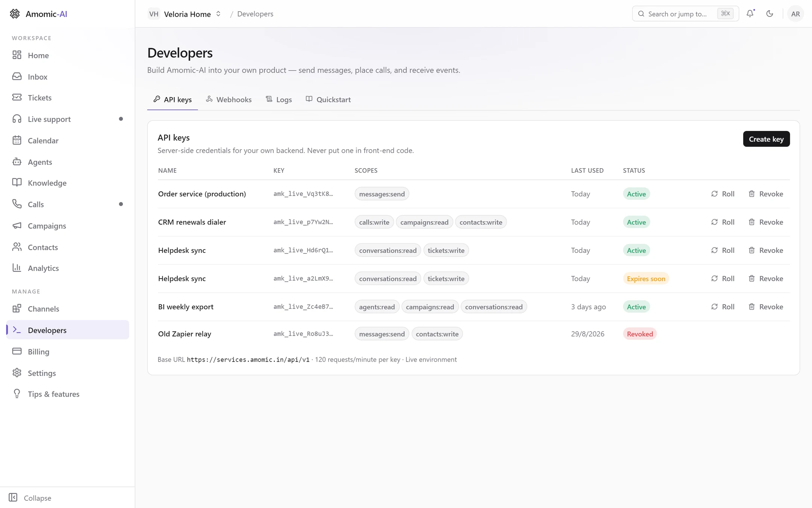The image size is (812, 508).
Task: Select Developers in the sidebar
Action: click(68, 330)
